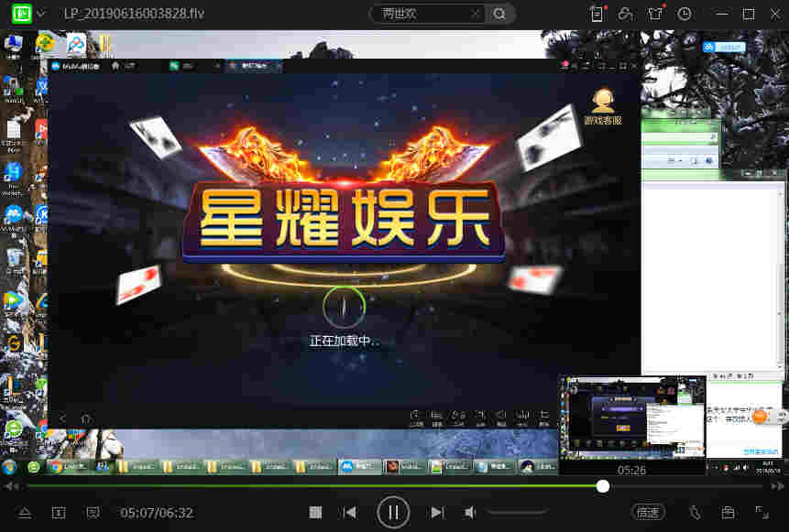This screenshot has width=789, height=532.
Task: Skip to the next video
Action: (x=437, y=513)
